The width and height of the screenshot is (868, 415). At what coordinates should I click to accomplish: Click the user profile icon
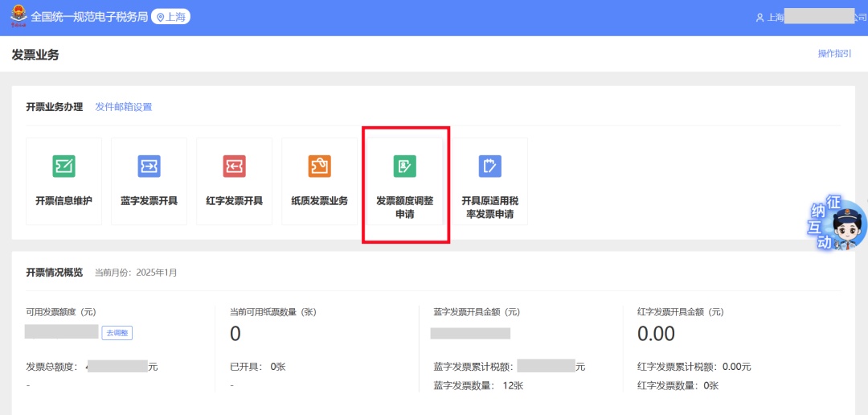tap(759, 18)
